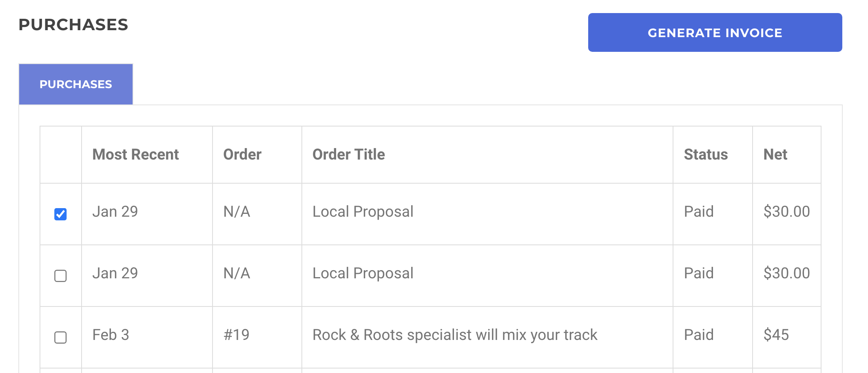868x373 pixels.
Task: Check the Feb 3 order #19 checkbox
Action: tap(60, 337)
